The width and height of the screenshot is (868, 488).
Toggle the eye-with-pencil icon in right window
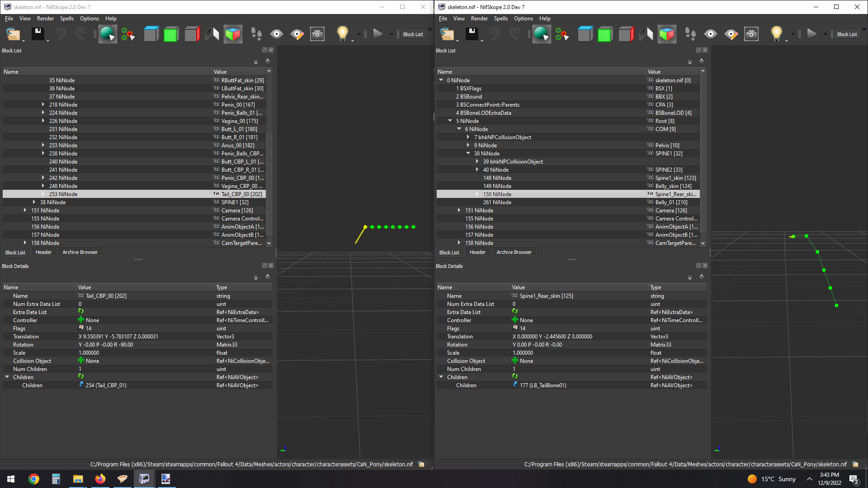[x=731, y=34]
